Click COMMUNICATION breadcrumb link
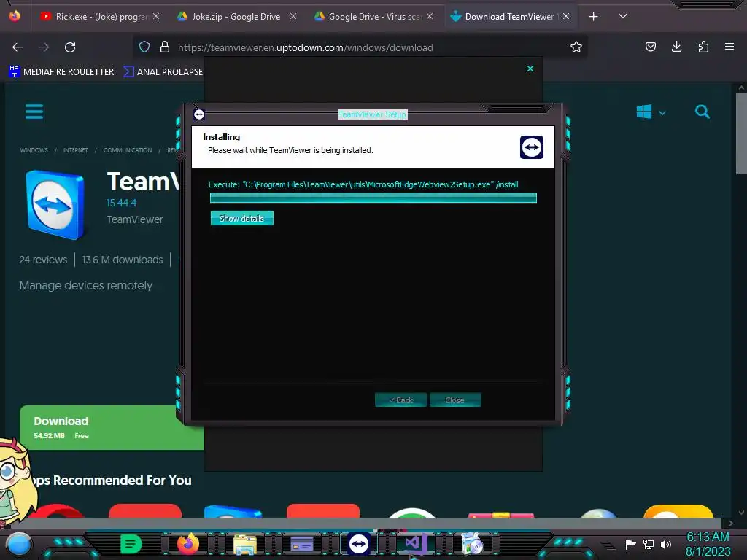Screen dimensions: 747x560 point(128,150)
